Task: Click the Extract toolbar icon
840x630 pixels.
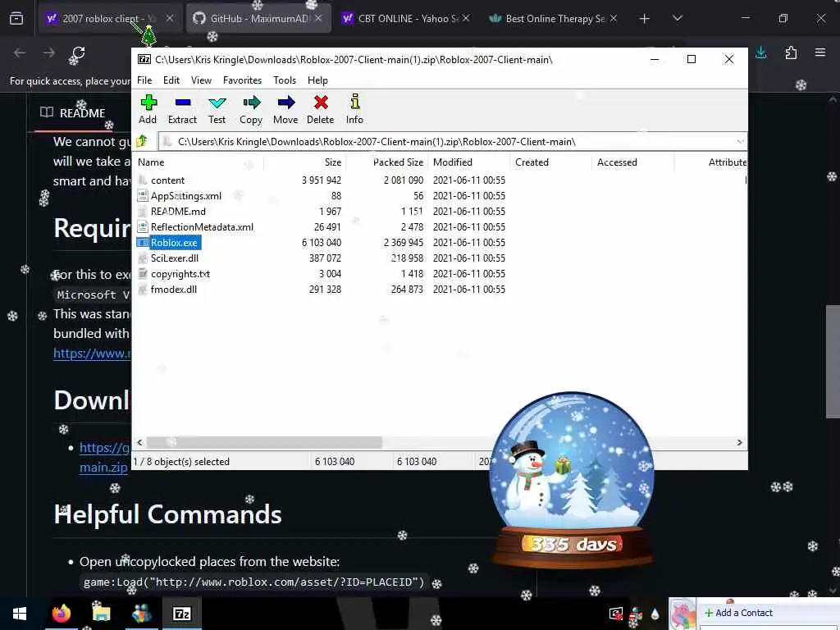Action: pos(183,103)
